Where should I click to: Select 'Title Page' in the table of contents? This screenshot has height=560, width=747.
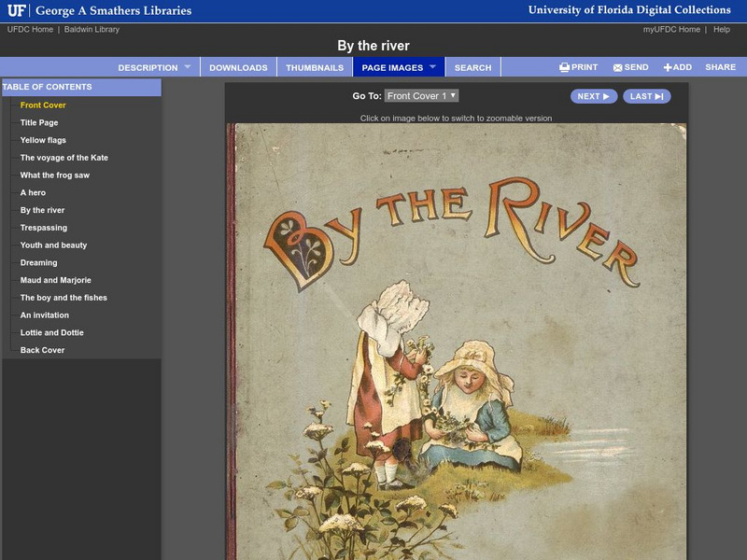39,121
